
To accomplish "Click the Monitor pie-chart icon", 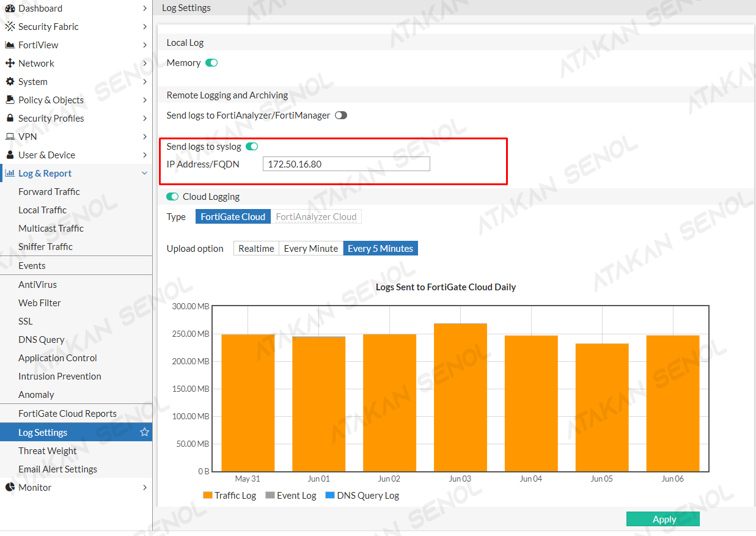I will point(10,488).
